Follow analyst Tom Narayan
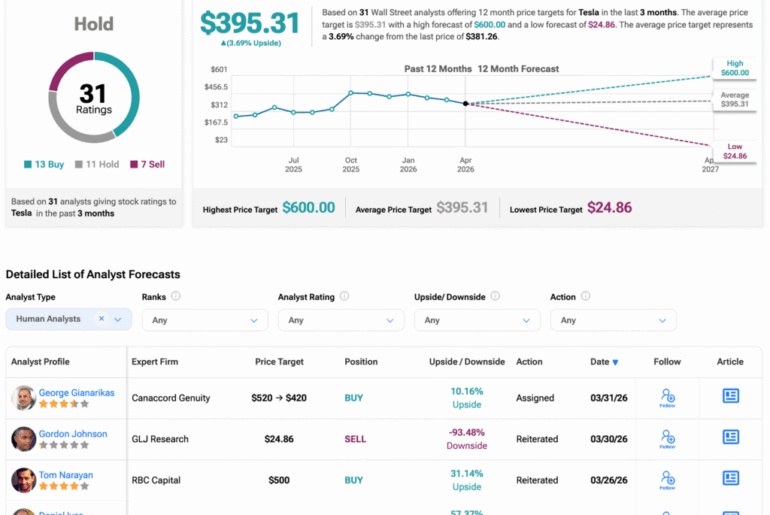 pos(666,479)
